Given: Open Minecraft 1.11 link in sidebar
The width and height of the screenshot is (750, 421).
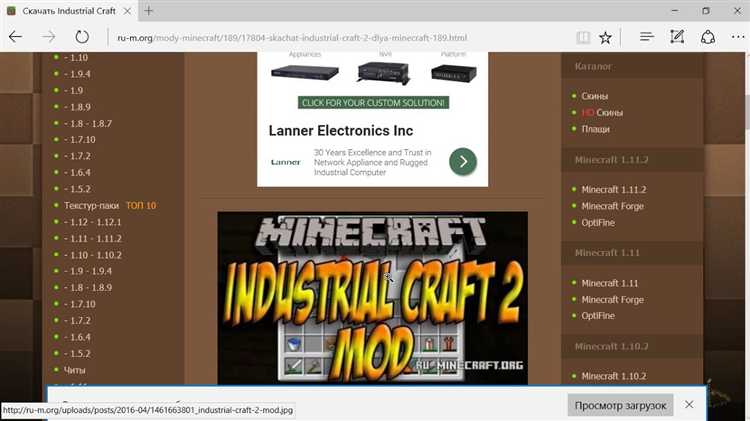Looking at the screenshot, I should tap(609, 283).
